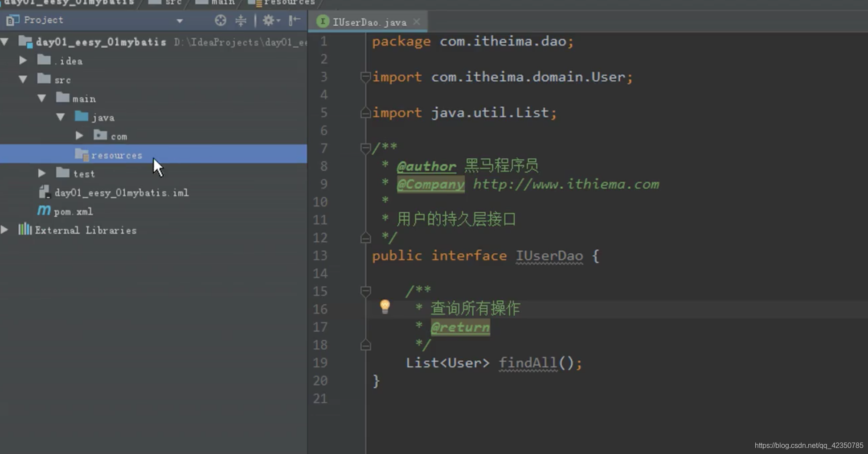Click the day01_eesy_01mybatis breadcrumb
The height and width of the screenshot is (454, 868).
69,2
